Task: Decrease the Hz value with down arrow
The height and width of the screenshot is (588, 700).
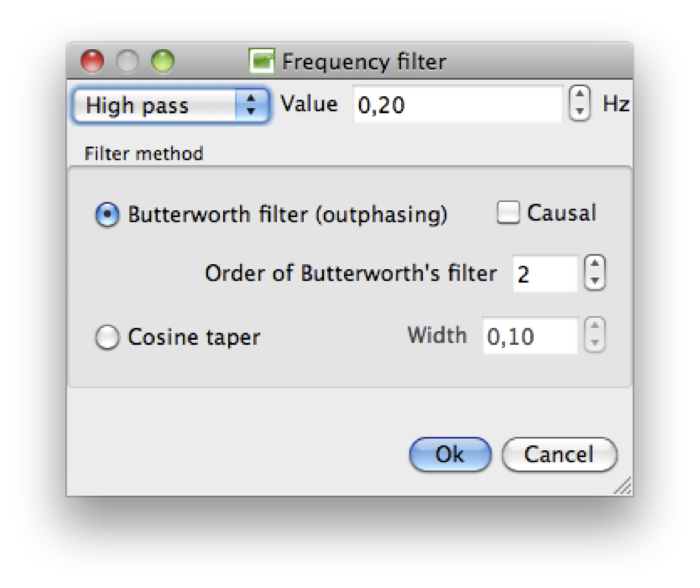Action: tap(579, 113)
